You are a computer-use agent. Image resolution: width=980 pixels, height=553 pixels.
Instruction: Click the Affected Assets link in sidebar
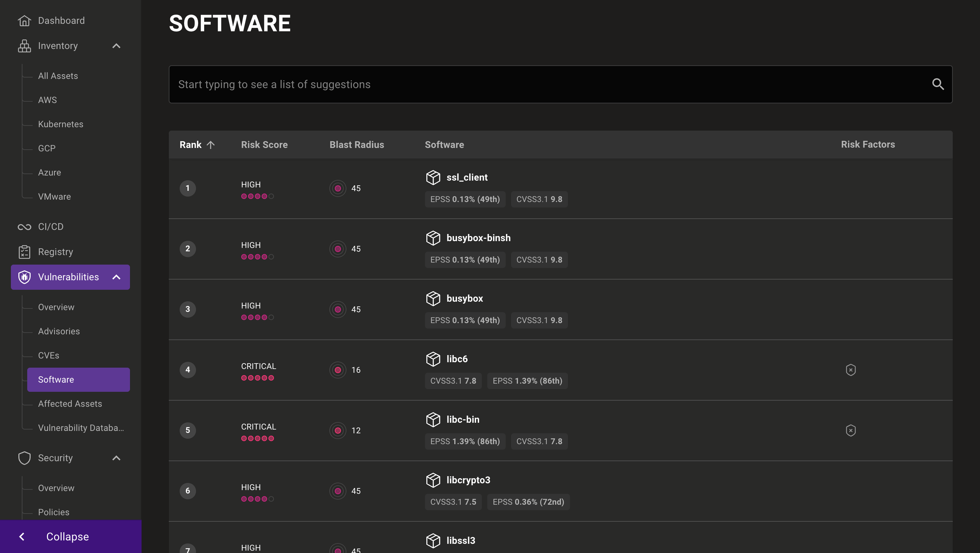pyautogui.click(x=70, y=404)
